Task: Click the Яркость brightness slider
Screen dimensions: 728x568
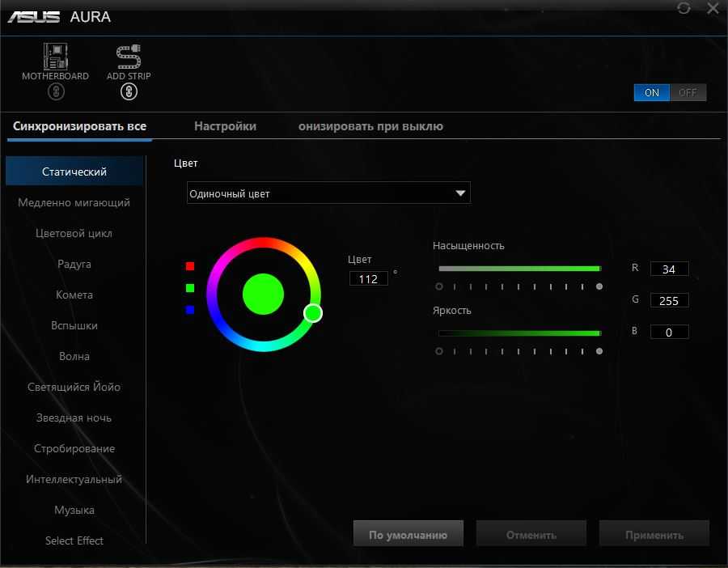Action: tap(519, 333)
